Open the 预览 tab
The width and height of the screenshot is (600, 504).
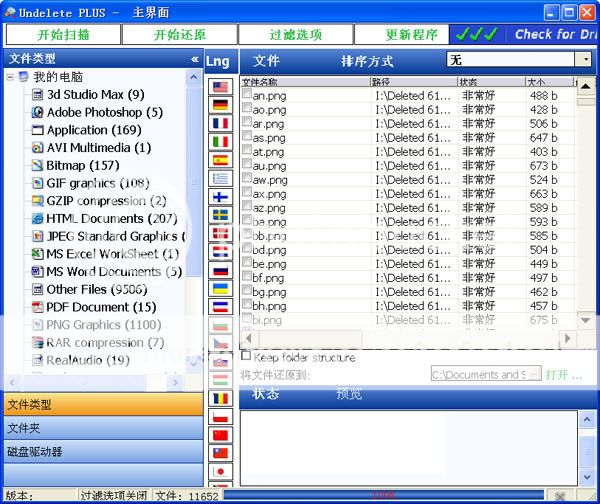click(x=349, y=393)
